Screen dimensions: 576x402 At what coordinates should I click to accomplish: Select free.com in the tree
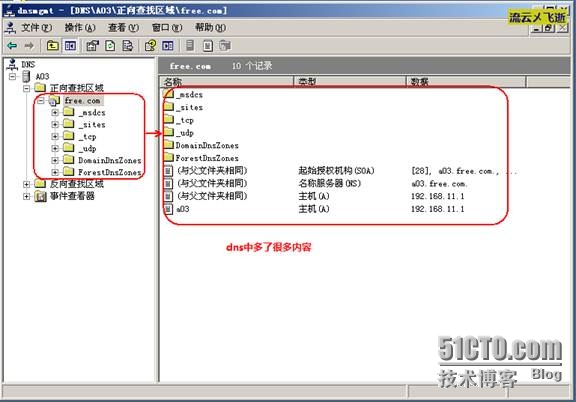[82, 100]
